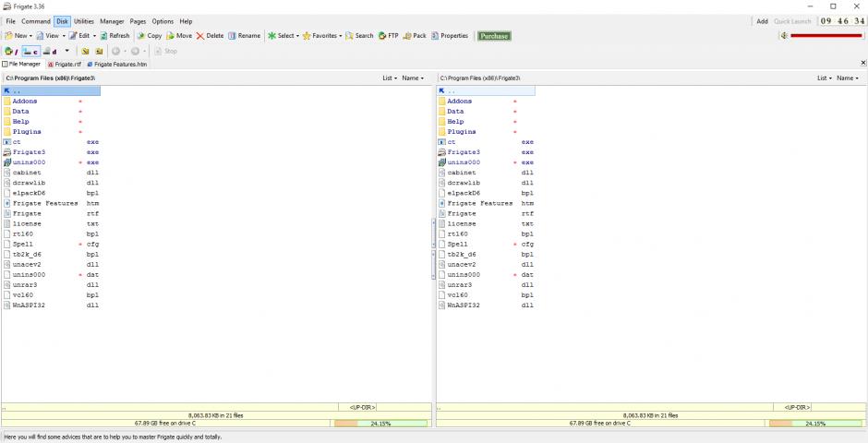Close the current page tab X
Viewport: 868px width, 443px height.
(863, 63)
